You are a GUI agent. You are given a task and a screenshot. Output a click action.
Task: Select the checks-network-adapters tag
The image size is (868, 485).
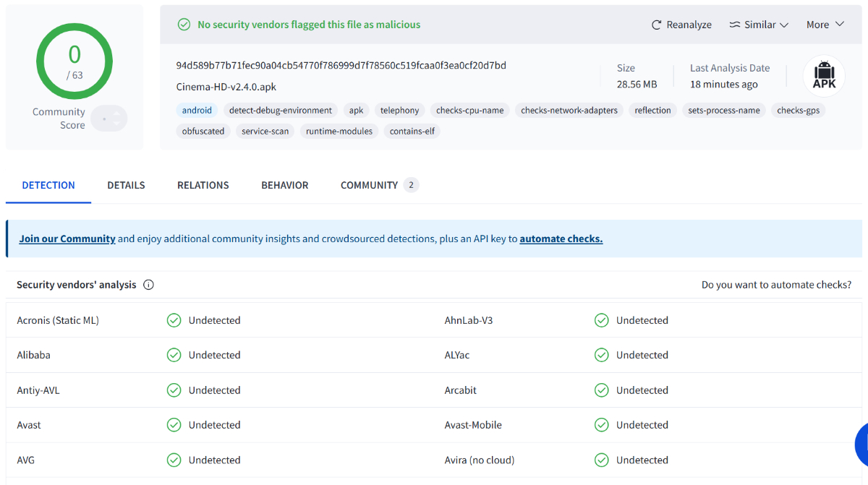point(569,111)
